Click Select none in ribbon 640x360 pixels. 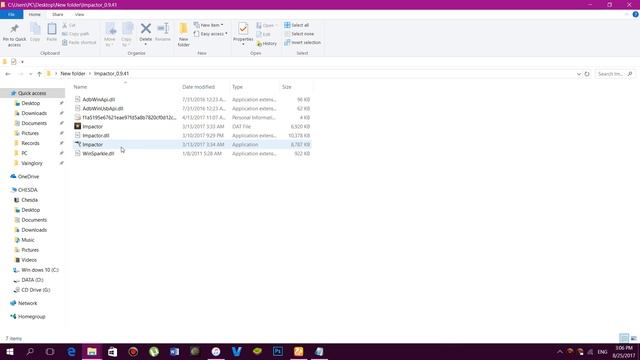tap(299, 34)
